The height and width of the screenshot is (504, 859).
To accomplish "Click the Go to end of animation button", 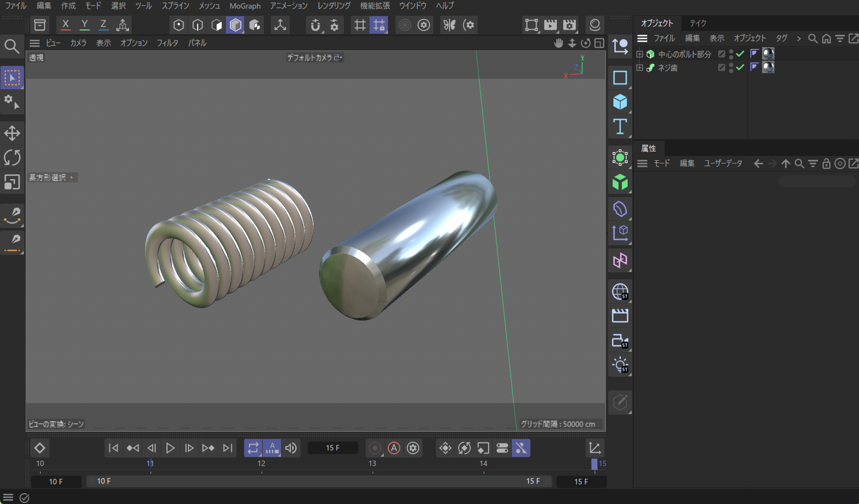I will point(228,448).
